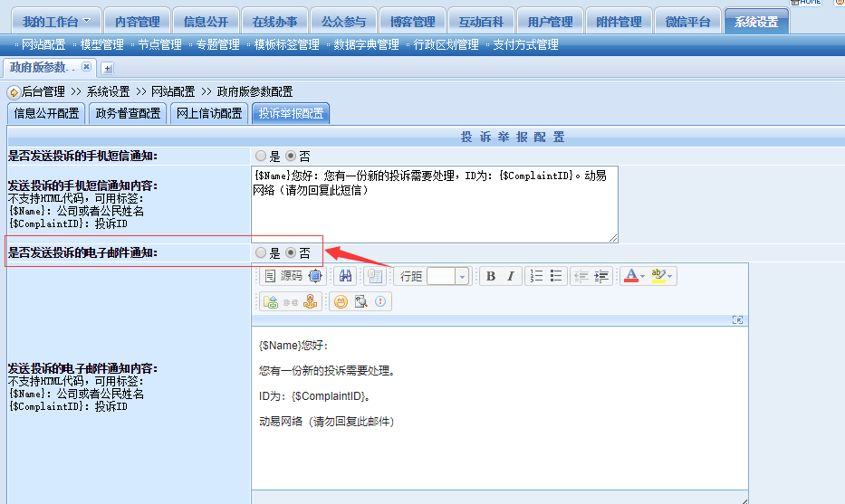The height and width of the screenshot is (504, 845).
Task: Open find with the binoculars icon
Action: pos(345,276)
